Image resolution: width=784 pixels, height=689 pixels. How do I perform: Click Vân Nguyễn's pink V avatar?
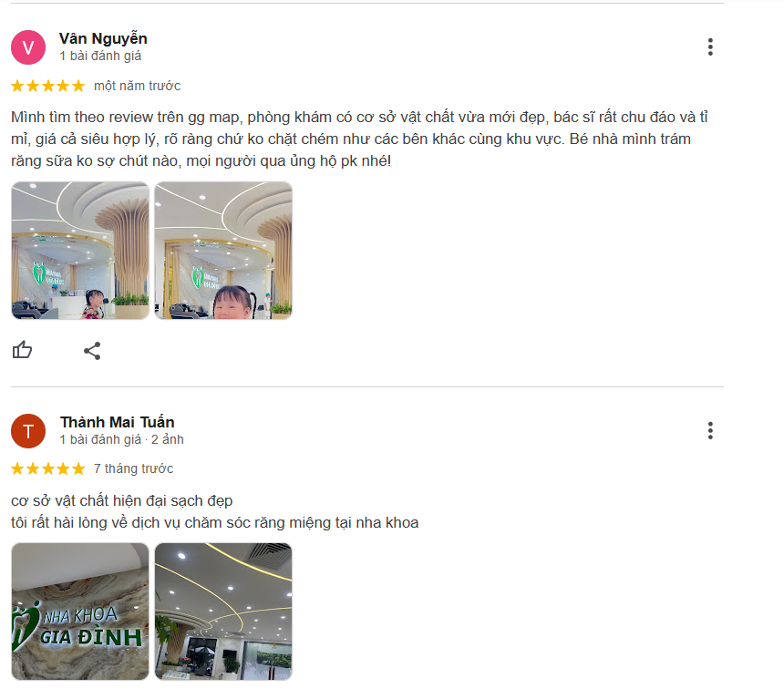[x=28, y=47]
